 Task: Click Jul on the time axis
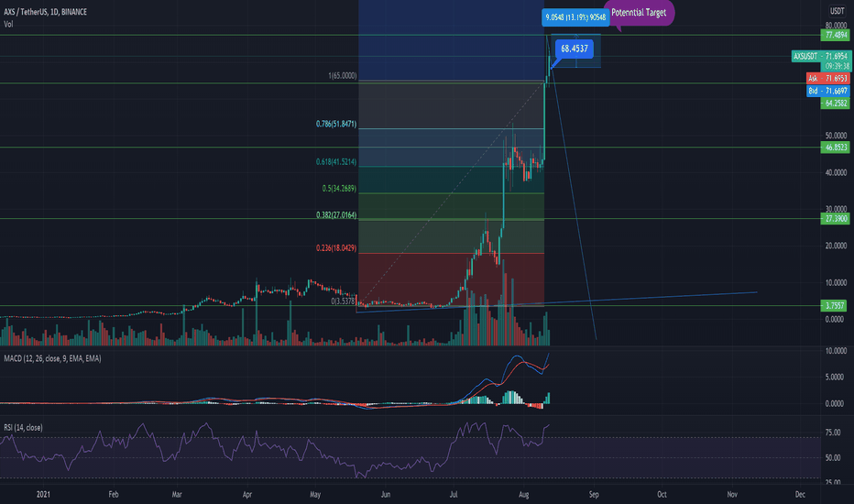pos(454,495)
